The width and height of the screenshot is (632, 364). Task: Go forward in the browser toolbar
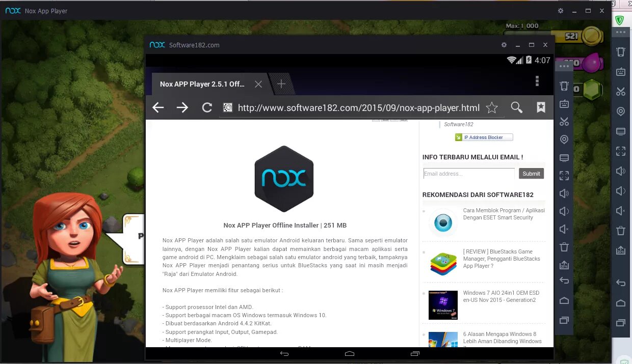[182, 107]
